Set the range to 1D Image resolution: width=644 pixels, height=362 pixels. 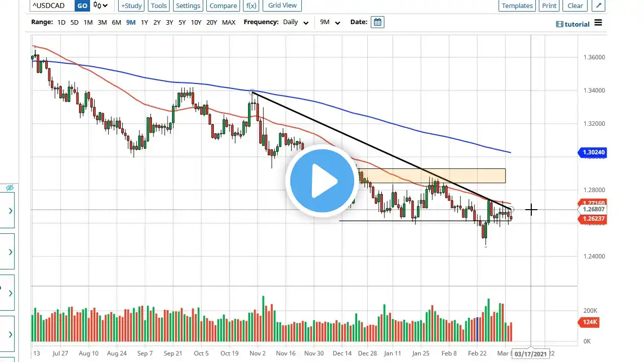point(61,22)
